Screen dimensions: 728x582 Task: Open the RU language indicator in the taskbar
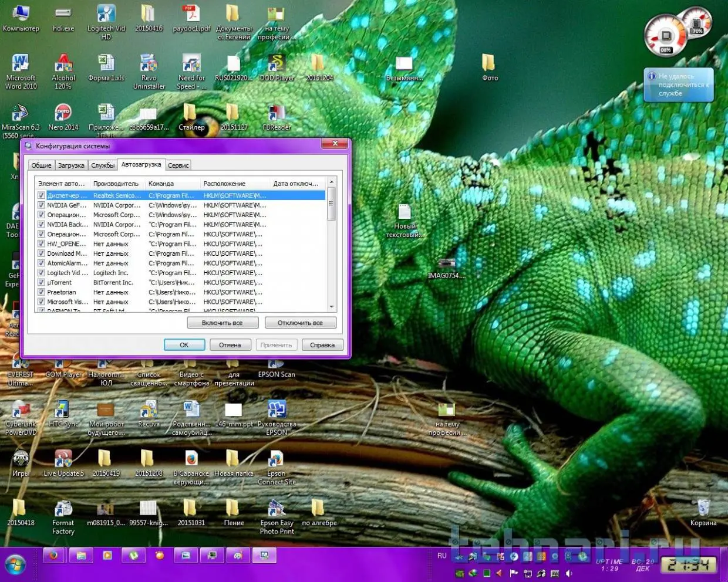pyautogui.click(x=442, y=556)
